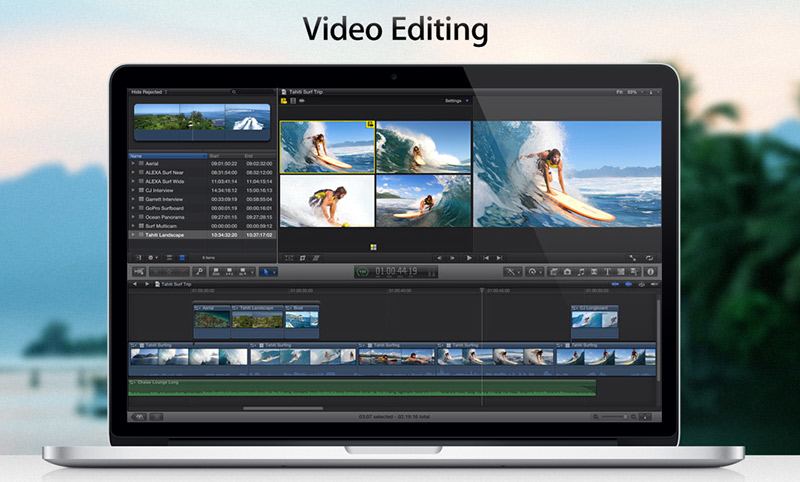Play the viewer video
This screenshot has width=800, height=482.
[x=469, y=258]
